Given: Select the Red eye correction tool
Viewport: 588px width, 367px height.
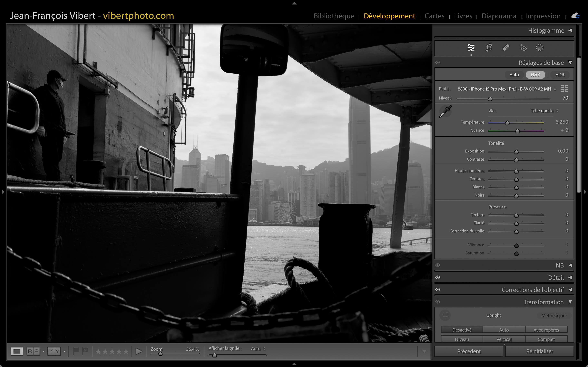Looking at the screenshot, I should [x=523, y=48].
